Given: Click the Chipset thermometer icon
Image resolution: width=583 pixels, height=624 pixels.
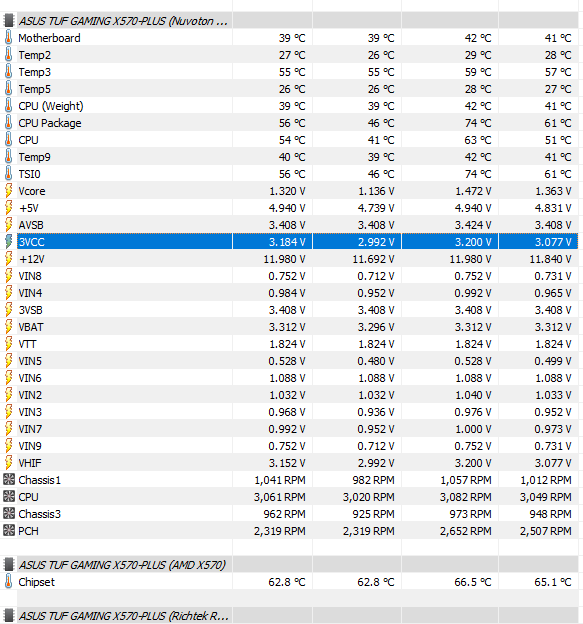Looking at the screenshot, I should click(8, 582).
